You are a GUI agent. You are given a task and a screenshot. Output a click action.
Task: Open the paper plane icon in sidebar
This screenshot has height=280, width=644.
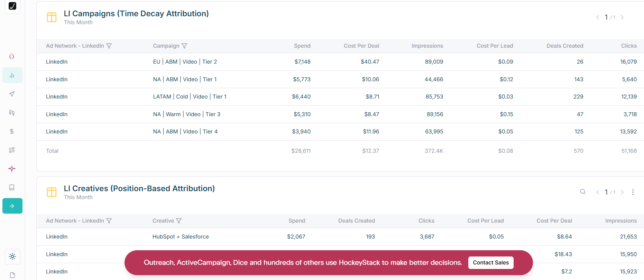(12, 94)
